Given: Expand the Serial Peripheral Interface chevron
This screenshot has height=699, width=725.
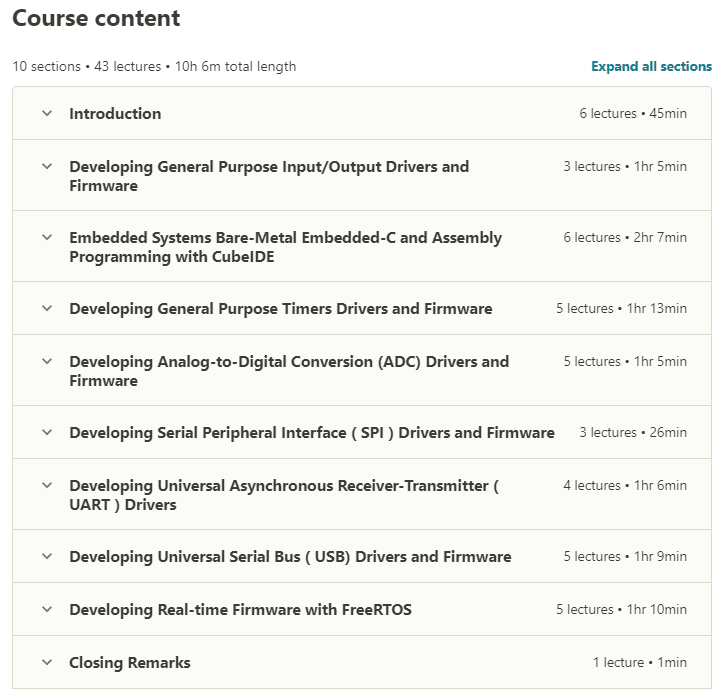Looking at the screenshot, I should click(47, 433).
